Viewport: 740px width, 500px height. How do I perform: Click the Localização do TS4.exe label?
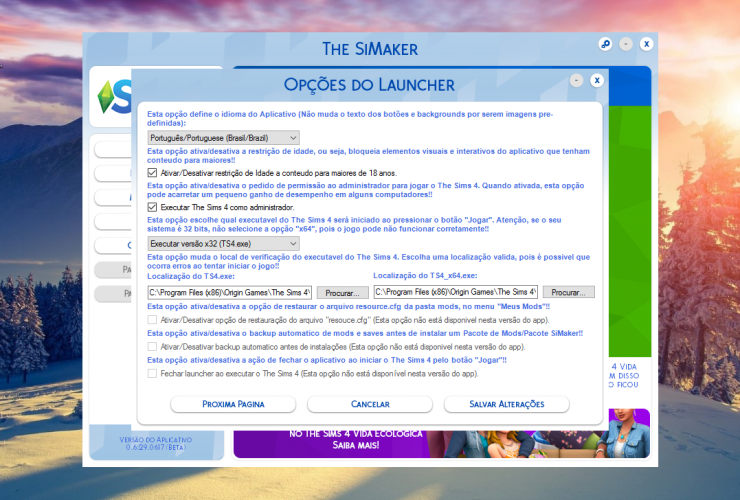point(191,276)
